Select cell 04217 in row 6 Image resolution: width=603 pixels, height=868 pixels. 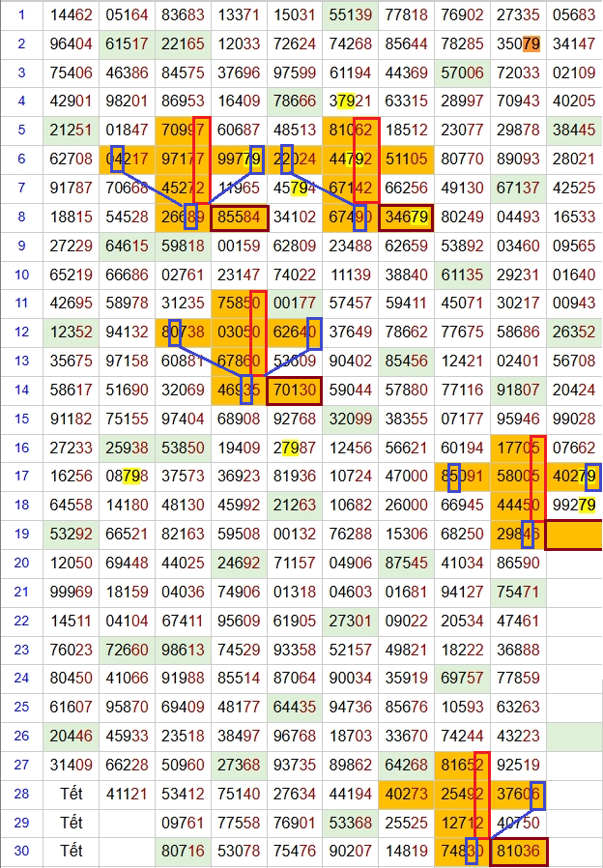[x=128, y=159]
